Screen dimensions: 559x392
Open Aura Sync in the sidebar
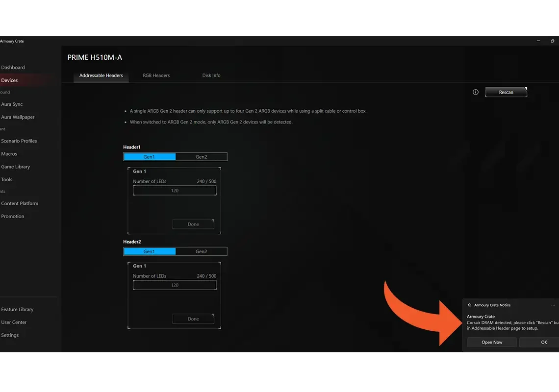(x=12, y=104)
